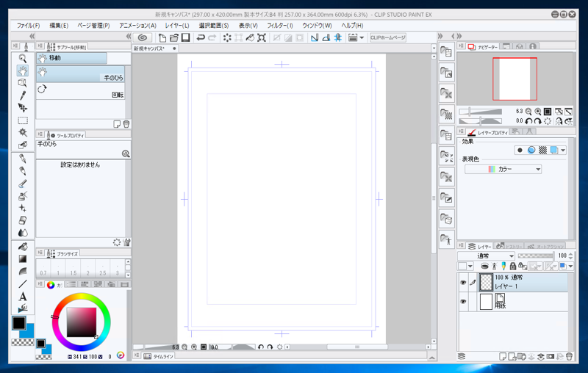Open canvas tab list dropdown arrow
The height and width of the screenshot is (373, 588).
click(x=434, y=48)
